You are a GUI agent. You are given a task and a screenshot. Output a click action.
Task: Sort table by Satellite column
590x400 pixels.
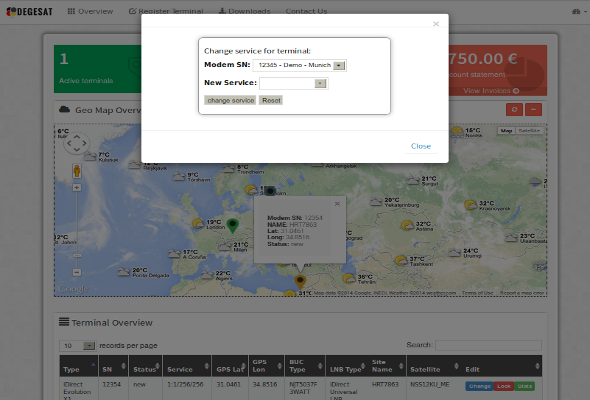[434, 366]
